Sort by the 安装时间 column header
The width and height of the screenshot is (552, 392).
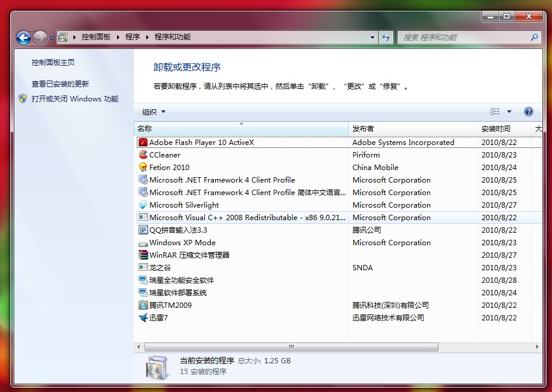(x=504, y=129)
